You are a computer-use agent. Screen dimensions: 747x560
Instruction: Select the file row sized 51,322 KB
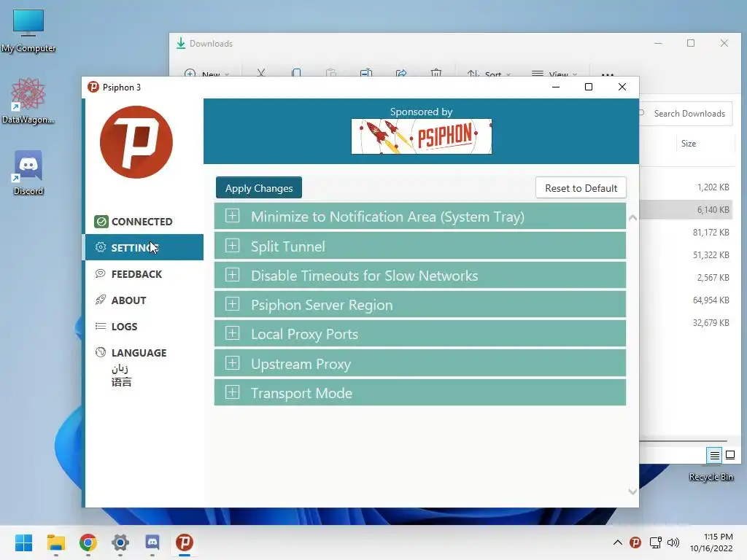[686, 254]
